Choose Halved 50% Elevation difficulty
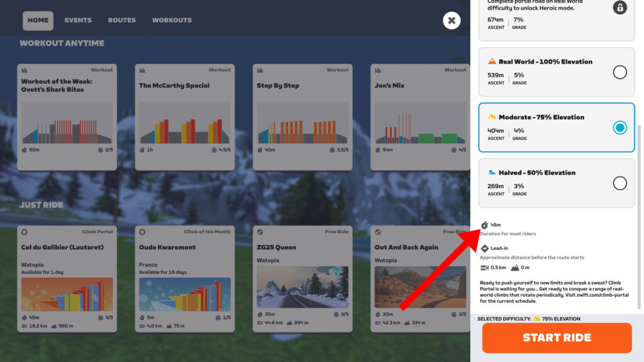Viewport: 644px width, 362px height. 557,183
